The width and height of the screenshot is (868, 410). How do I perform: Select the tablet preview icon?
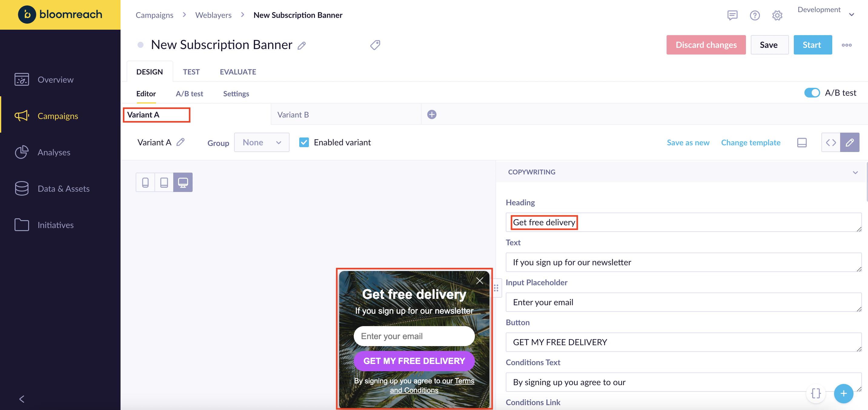coord(164,182)
